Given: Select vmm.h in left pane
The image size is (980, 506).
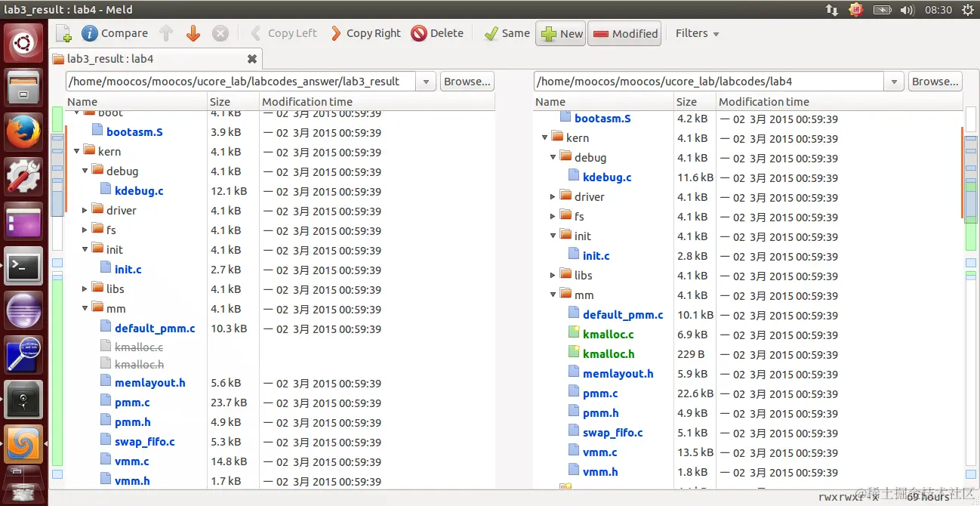Looking at the screenshot, I should coord(132,481).
